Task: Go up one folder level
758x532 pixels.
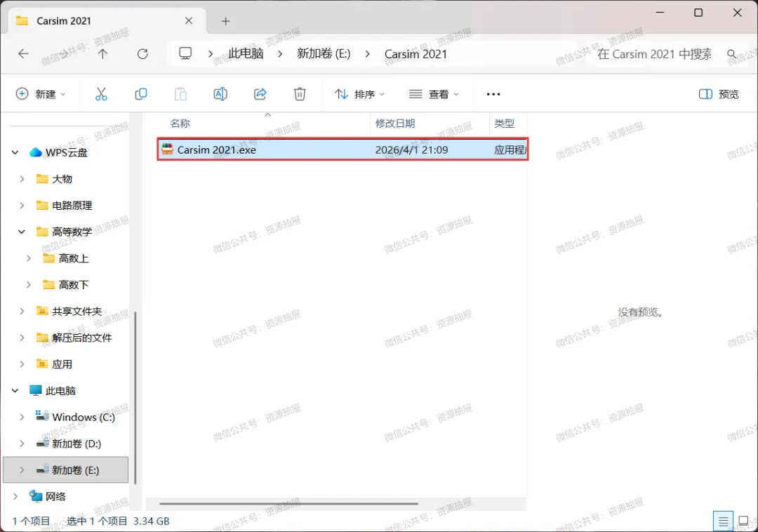Action: click(x=102, y=53)
